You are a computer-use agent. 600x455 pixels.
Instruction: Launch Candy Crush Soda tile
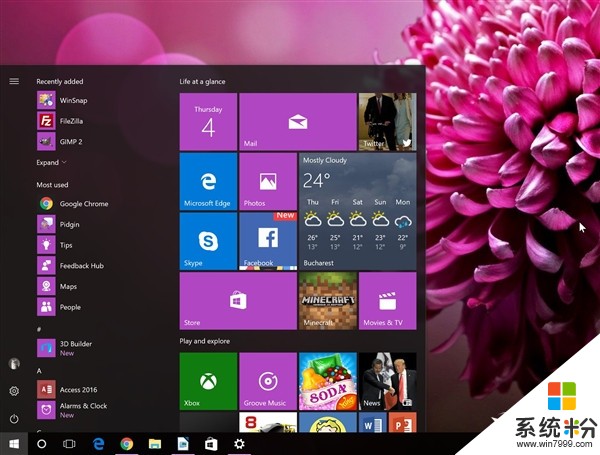click(328, 381)
